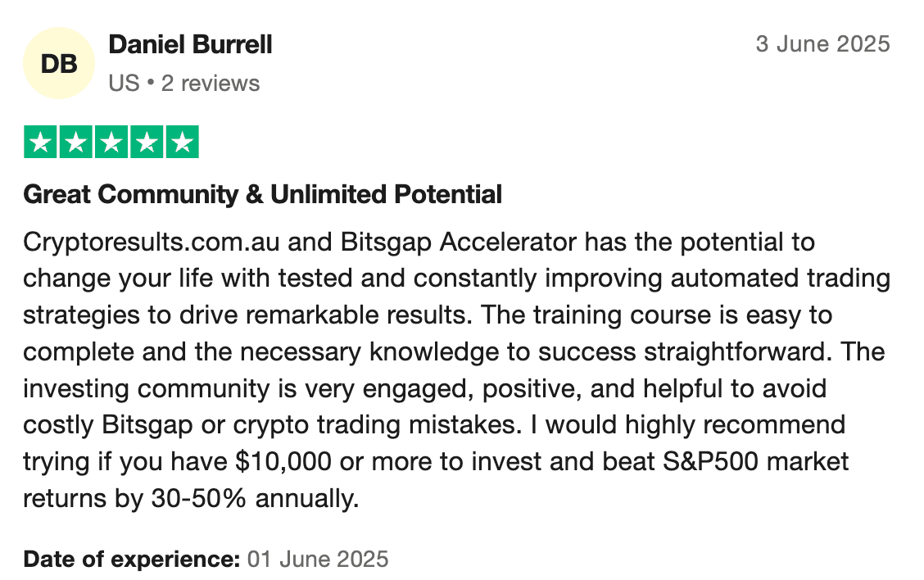Click the "$10,000" amount in the review

tap(287, 461)
